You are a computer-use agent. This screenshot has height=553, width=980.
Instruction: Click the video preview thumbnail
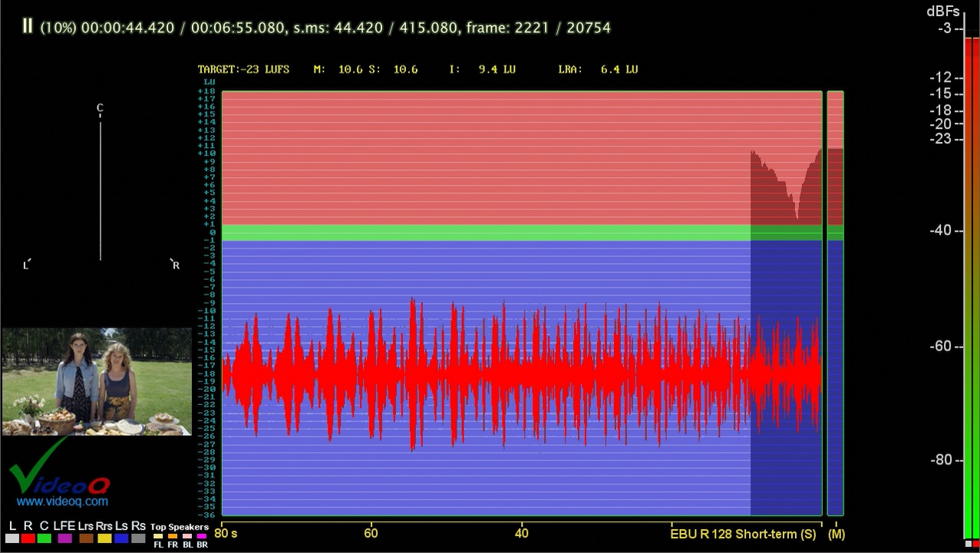[x=97, y=381]
